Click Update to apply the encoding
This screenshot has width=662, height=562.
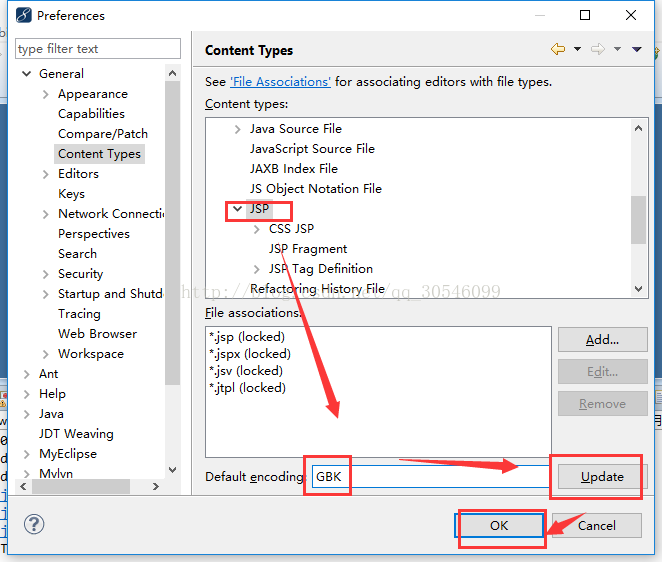tap(602, 477)
